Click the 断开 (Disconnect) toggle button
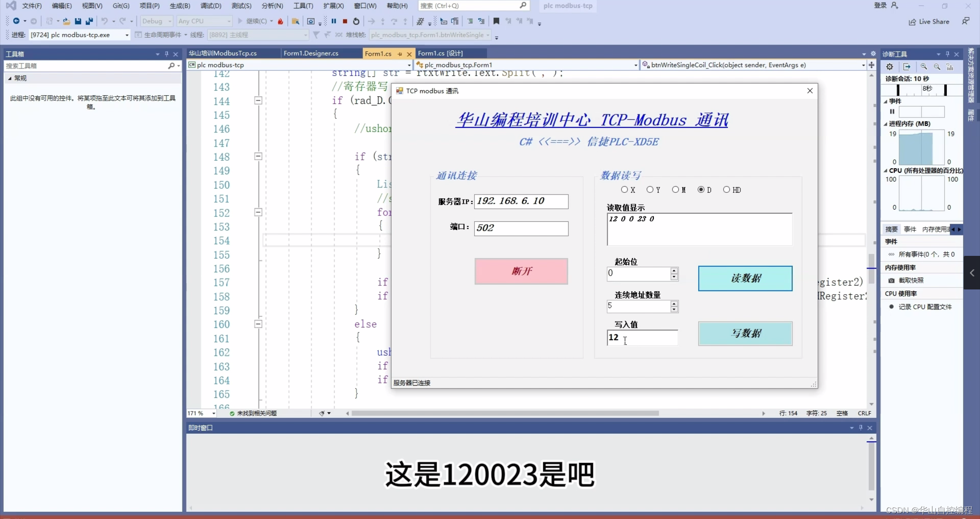The width and height of the screenshot is (980, 519). tap(521, 271)
